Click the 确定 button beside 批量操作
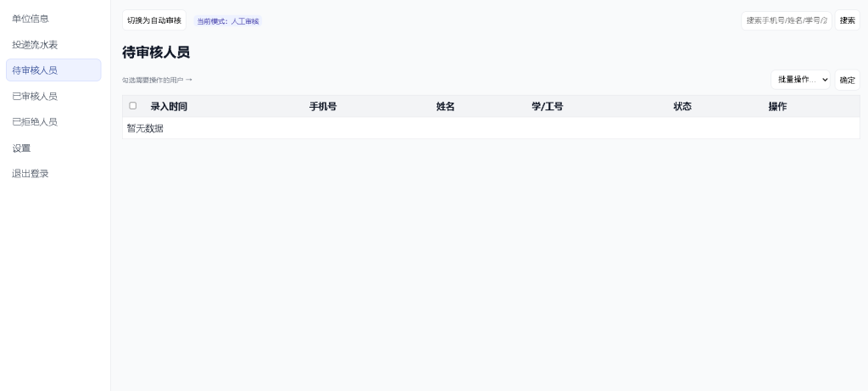 tap(847, 81)
